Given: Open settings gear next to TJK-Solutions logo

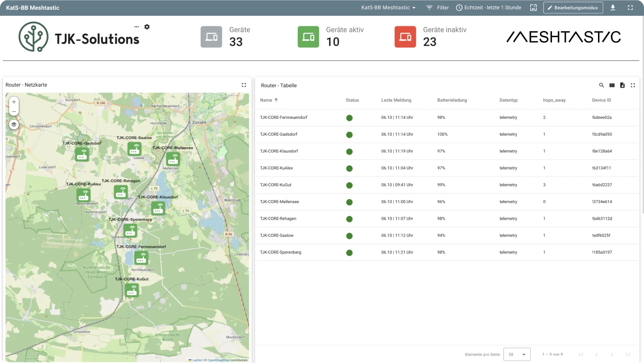Looking at the screenshot, I should 147,27.
